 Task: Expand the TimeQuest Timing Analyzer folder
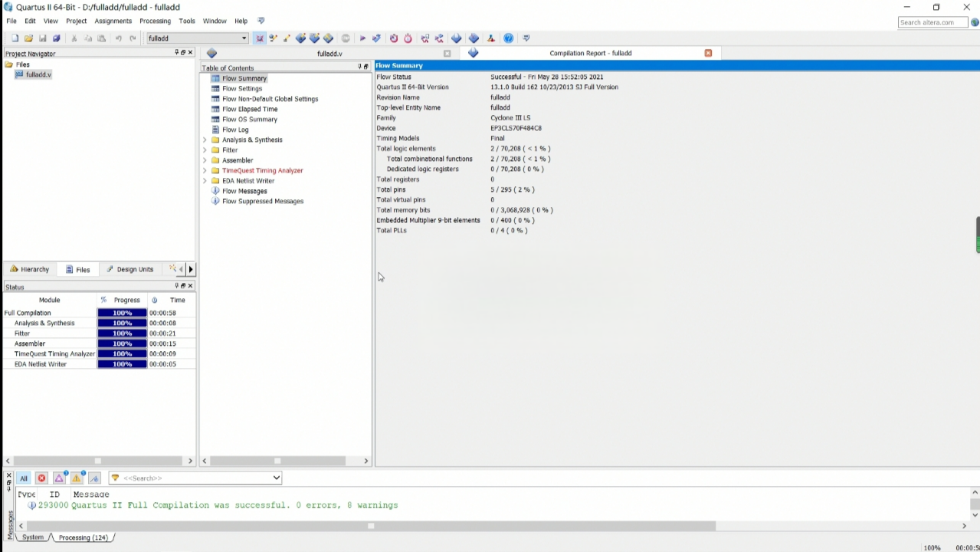[205, 171]
